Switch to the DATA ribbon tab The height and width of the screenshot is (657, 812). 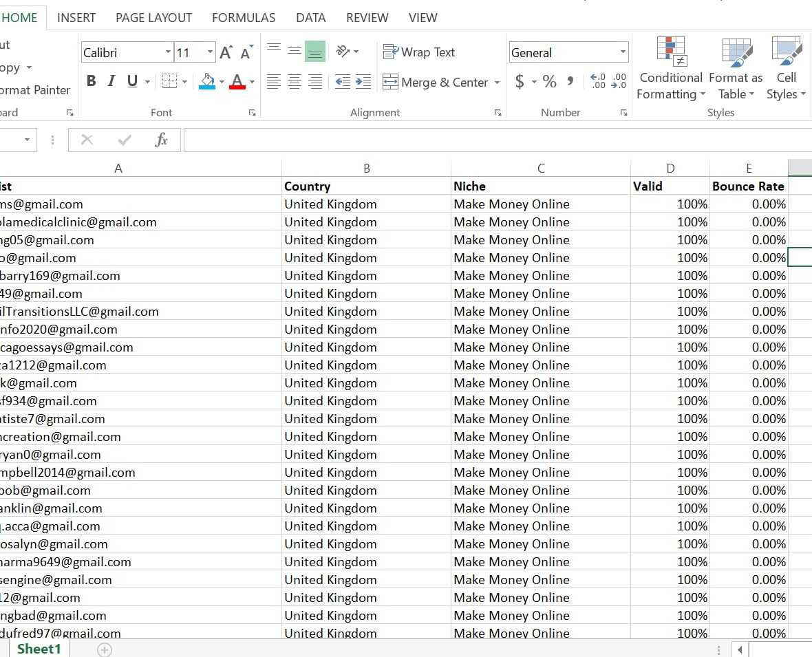[x=310, y=18]
